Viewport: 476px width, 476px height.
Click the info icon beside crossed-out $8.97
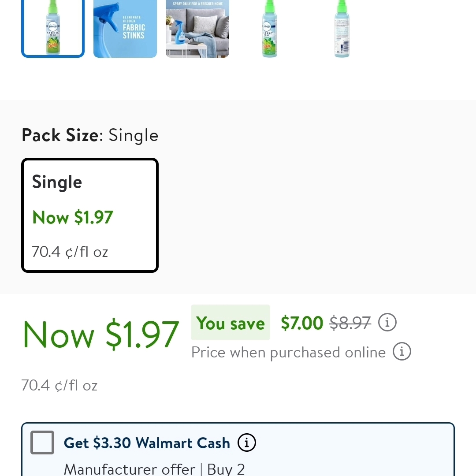click(x=387, y=323)
